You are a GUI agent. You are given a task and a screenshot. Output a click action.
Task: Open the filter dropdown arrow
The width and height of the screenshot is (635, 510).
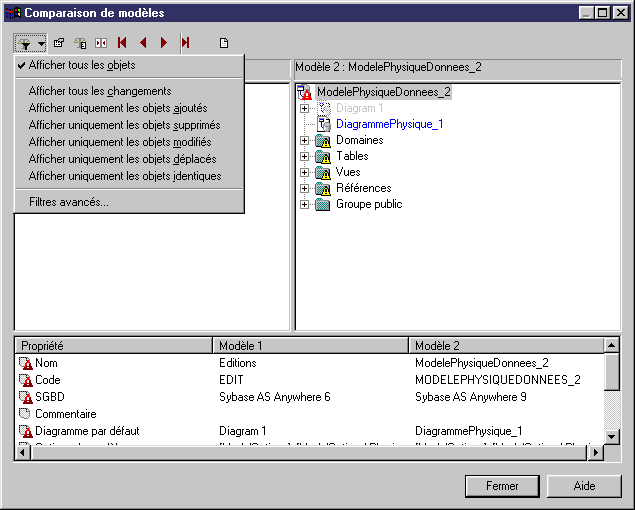(x=41, y=43)
